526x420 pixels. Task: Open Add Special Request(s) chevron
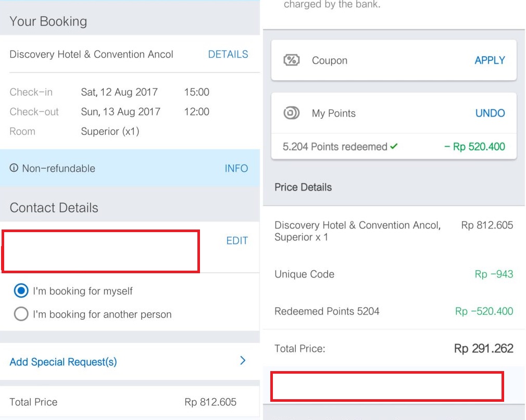[x=243, y=361]
